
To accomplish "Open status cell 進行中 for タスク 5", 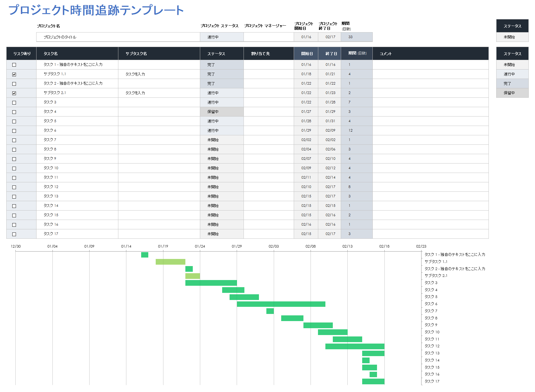I will (x=222, y=121).
